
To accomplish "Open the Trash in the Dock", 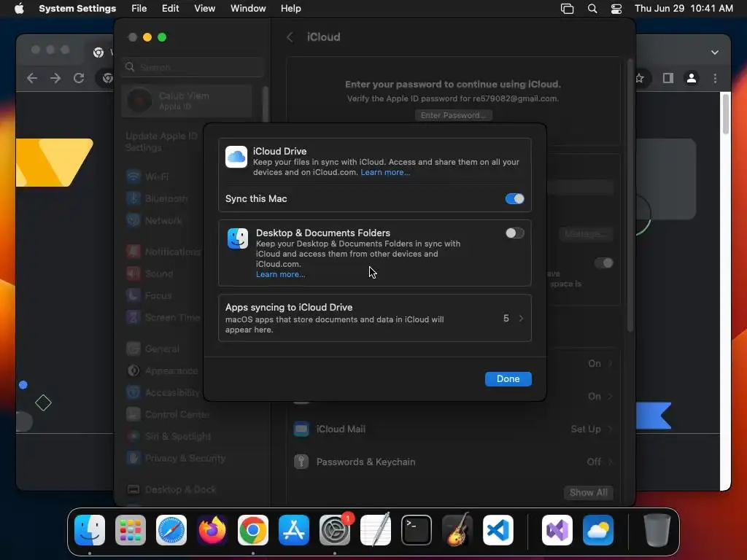I will (657, 530).
